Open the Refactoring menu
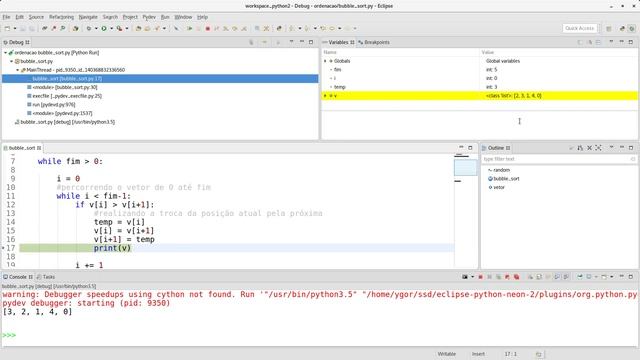Screen dimensions: 640x360 [x=61, y=17]
